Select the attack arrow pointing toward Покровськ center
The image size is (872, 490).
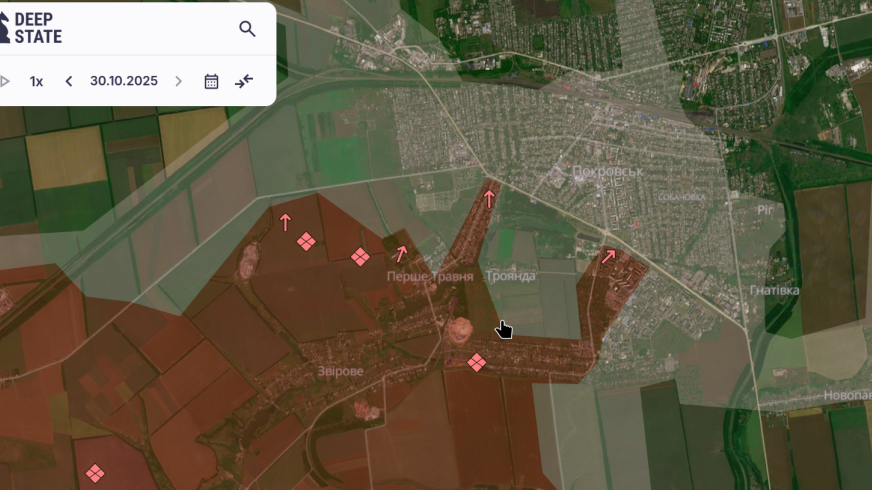[489, 198]
